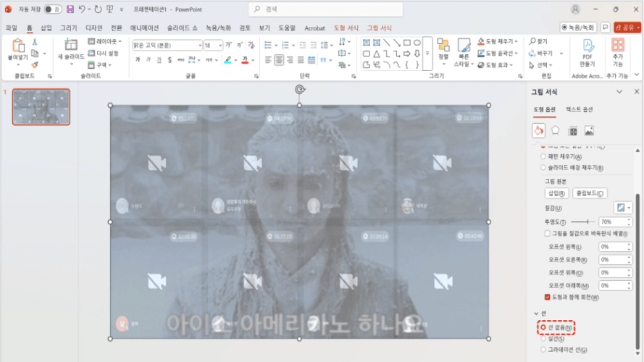644x362 pixels.
Task: Click the Quick Styles (빠른 스타일) icon
Action: tap(464, 45)
